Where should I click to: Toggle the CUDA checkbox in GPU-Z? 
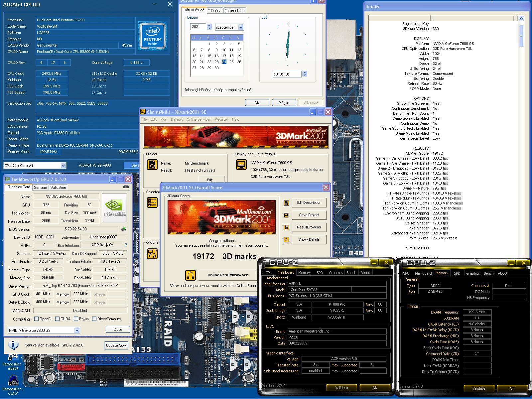coord(57,319)
